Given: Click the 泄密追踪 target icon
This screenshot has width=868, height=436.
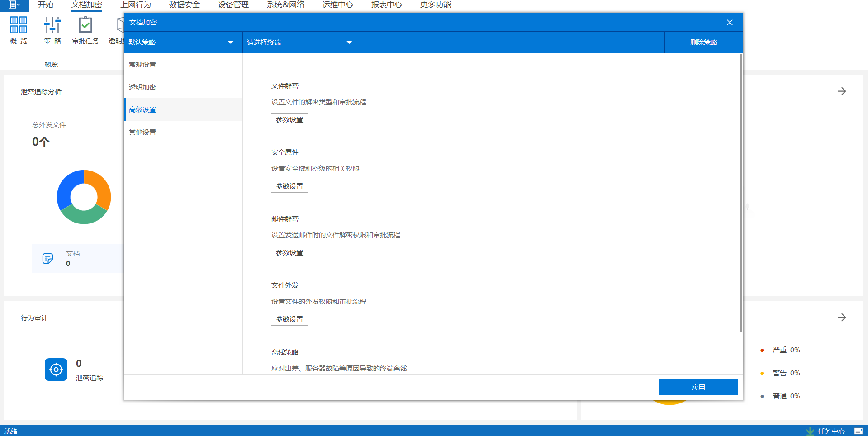Looking at the screenshot, I should [x=56, y=370].
